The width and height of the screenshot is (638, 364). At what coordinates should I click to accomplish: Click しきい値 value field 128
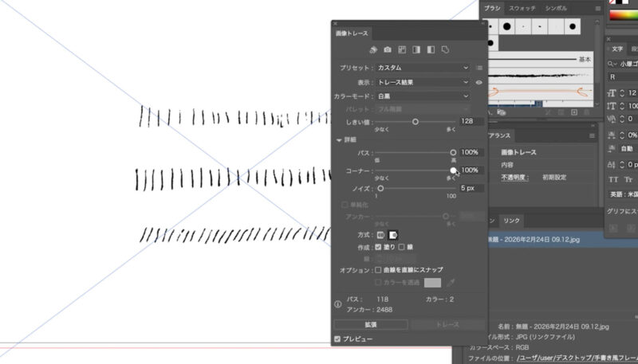point(471,121)
